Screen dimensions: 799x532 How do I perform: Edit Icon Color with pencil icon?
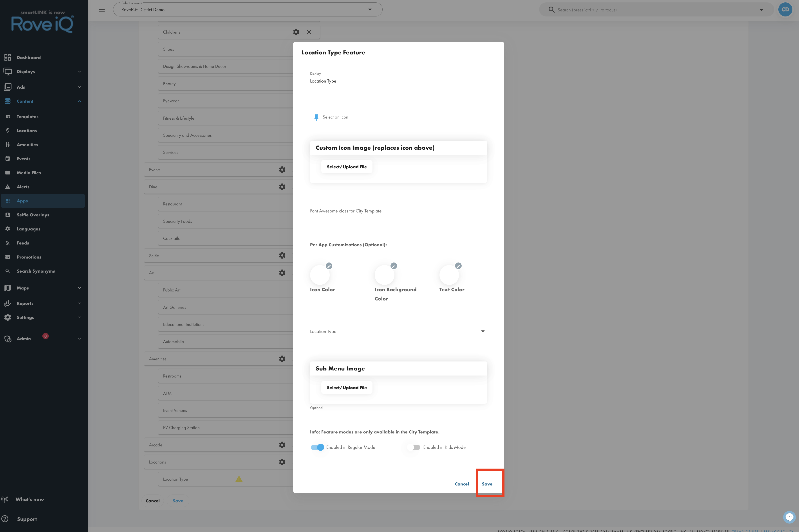(x=329, y=266)
